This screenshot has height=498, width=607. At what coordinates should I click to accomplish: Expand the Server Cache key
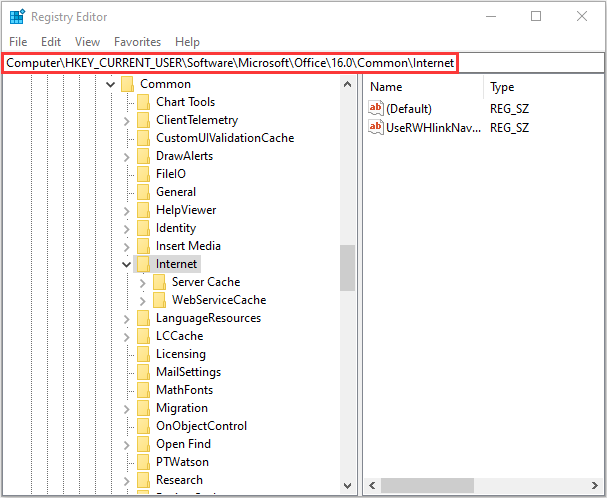(x=142, y=283)
